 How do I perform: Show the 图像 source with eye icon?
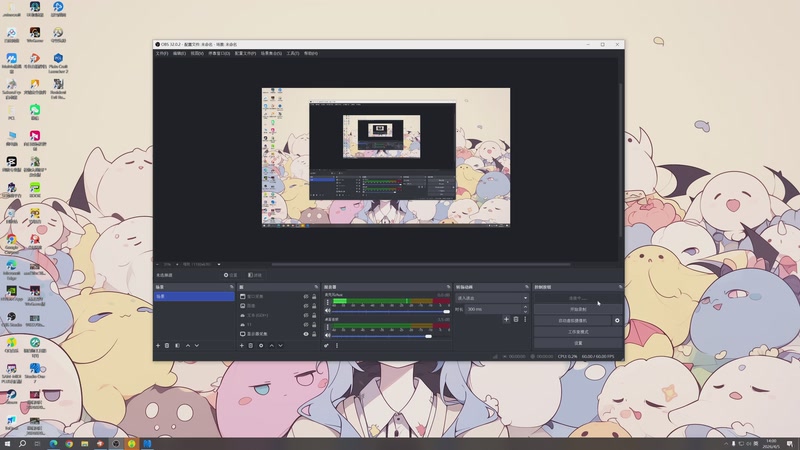click(306, 306)
